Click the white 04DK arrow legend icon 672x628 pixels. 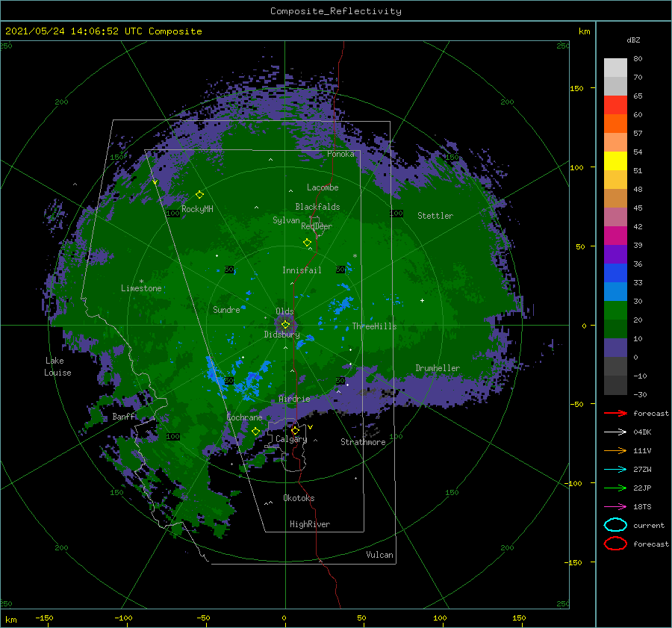tap(615, 432)
